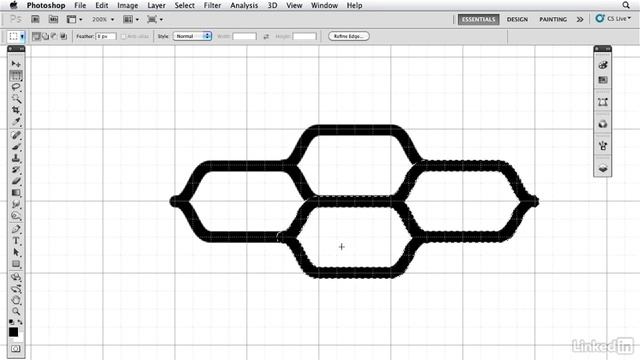Select the Hand tool
This screenshot has width=640, height=360.
click(x=16, y=300)
